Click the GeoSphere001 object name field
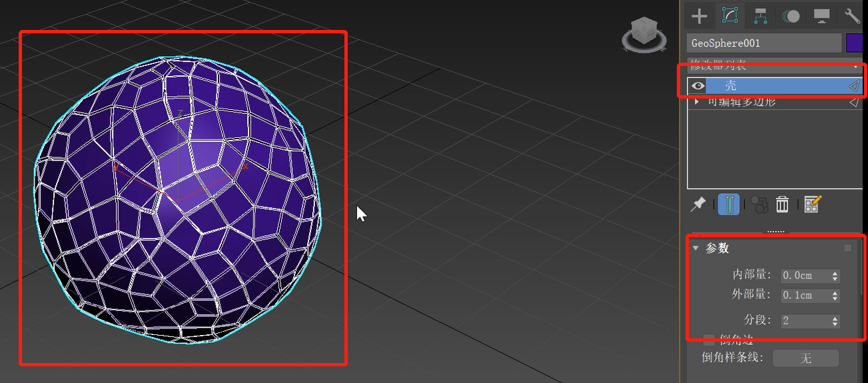Image resolution: width=868 pixels, height=383 pixels. pos(764,43)
